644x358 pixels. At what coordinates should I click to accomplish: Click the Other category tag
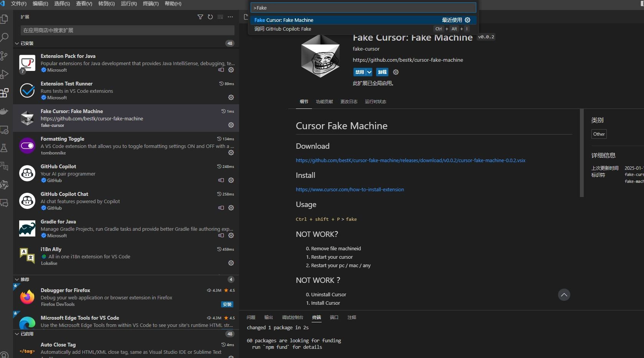(x=599, y=134)
